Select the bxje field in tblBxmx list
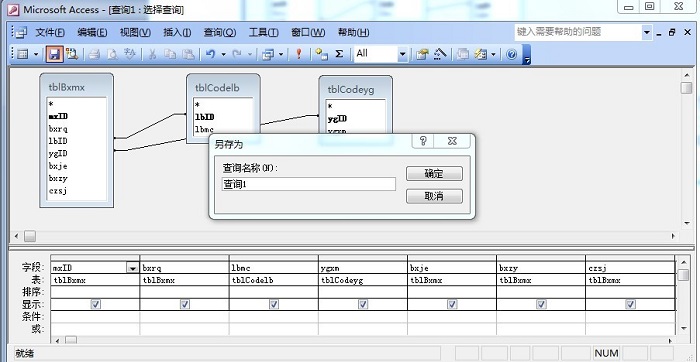The image size is (700, 362). [58, 166]
